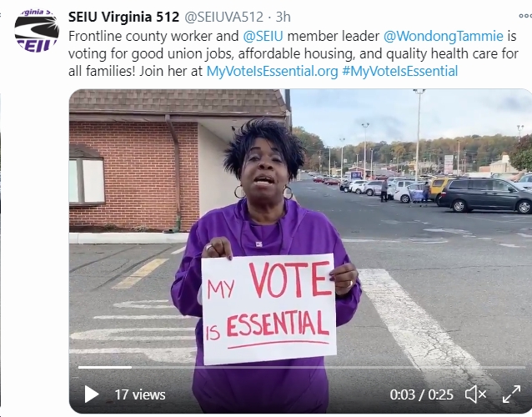Click the @SEIUVA512 handle

(223, 17)
